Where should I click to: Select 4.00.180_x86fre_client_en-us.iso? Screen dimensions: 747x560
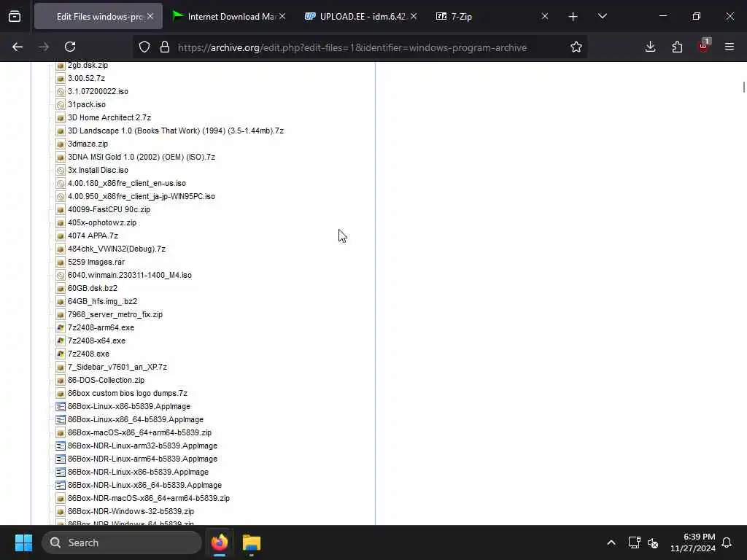pyautogui.click(x=127, y=183)
